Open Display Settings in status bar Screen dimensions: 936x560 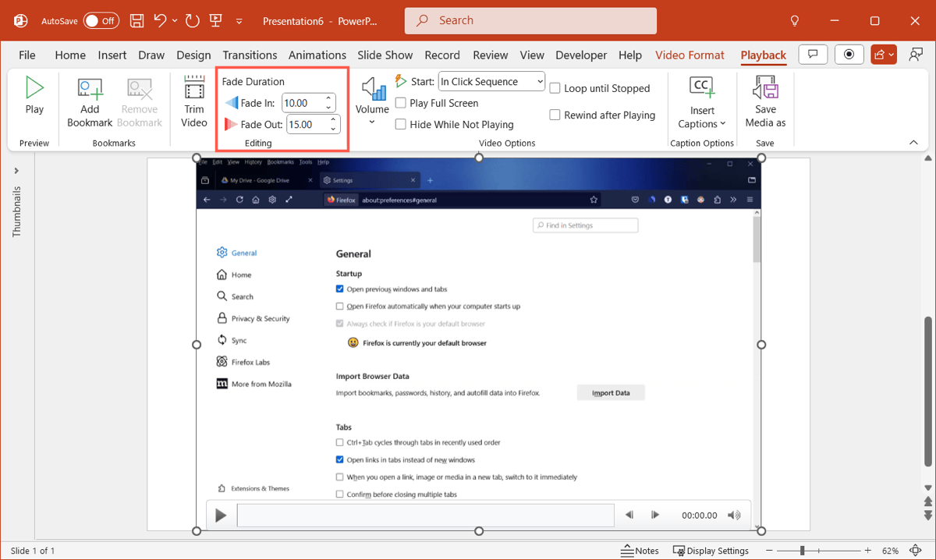click(x=711, y=551)
